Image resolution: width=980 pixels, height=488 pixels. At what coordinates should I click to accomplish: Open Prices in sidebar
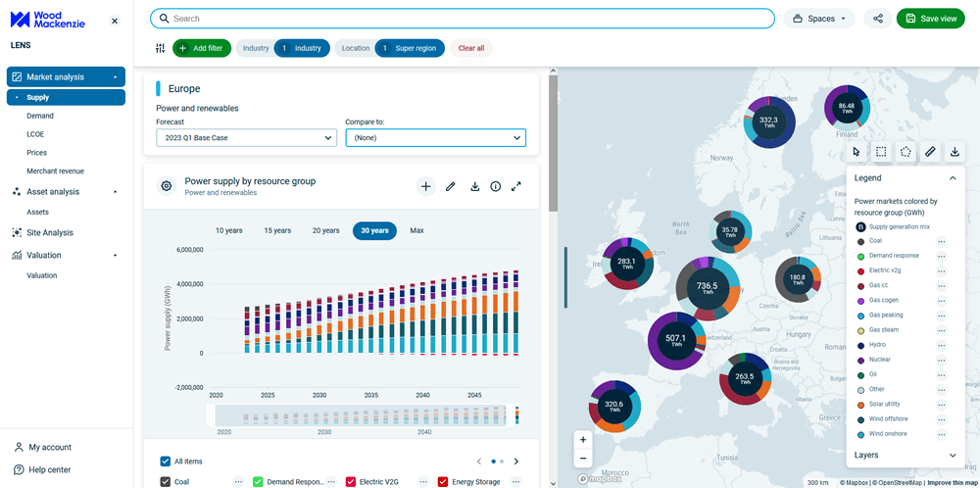pos(37,153)
